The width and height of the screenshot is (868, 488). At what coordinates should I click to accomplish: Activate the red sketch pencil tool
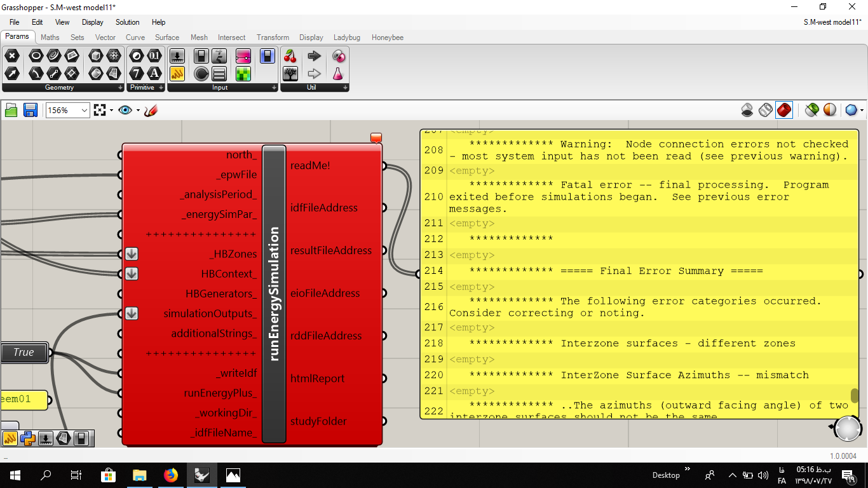coord(151,111)
